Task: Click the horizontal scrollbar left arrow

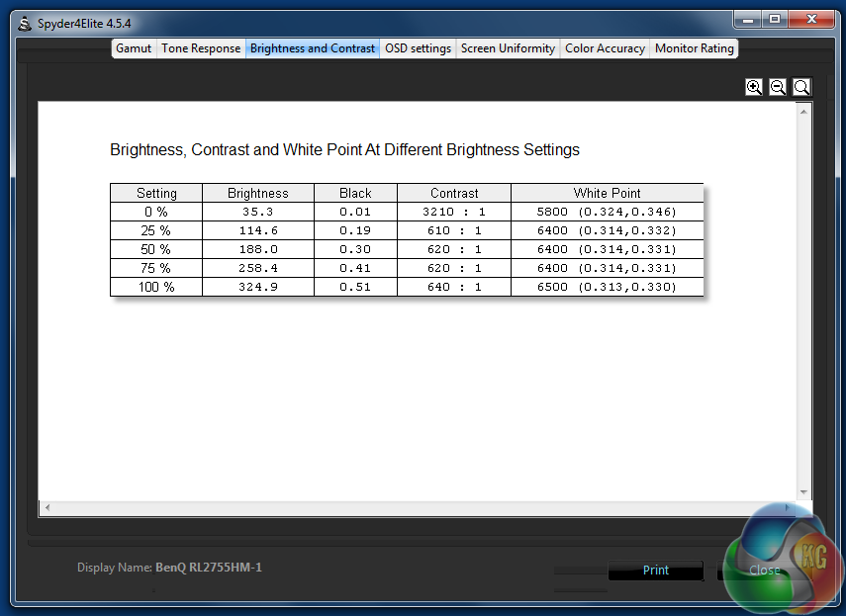Action: pyautogui.click(x=47, y=507)
